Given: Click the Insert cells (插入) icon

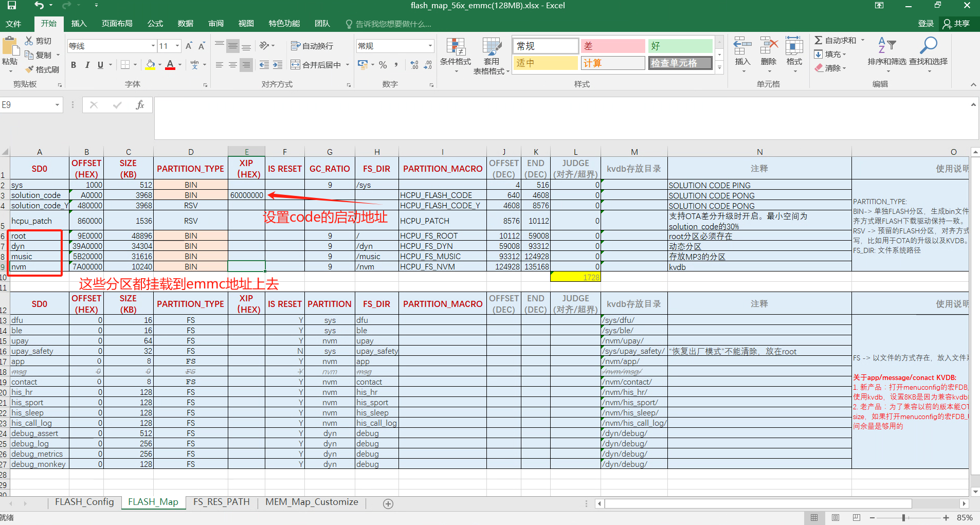Looking at the screenshot, I should point(742,46).
